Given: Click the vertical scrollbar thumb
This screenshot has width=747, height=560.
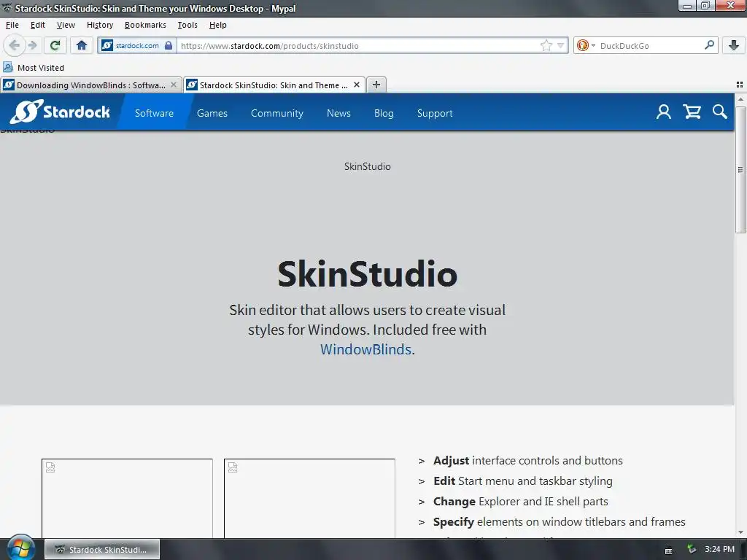Looking at the screenshot, I should coord(740,169).
